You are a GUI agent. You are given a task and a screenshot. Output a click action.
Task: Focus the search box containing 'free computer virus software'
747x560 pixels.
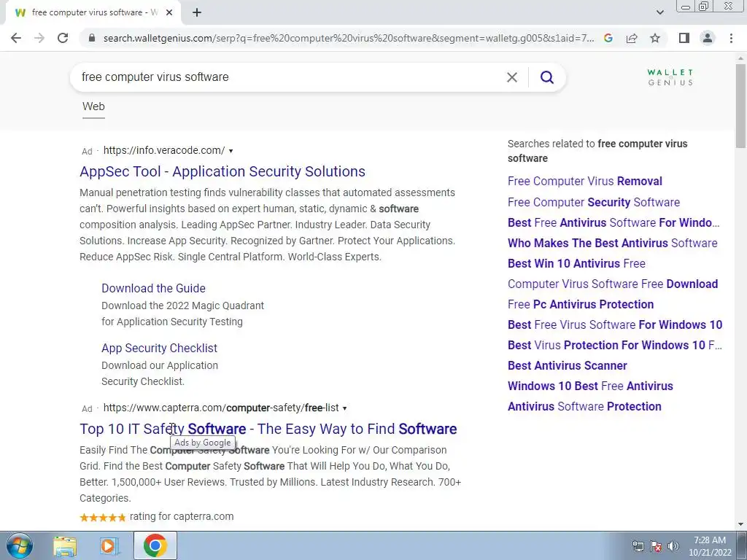(290, 77)
